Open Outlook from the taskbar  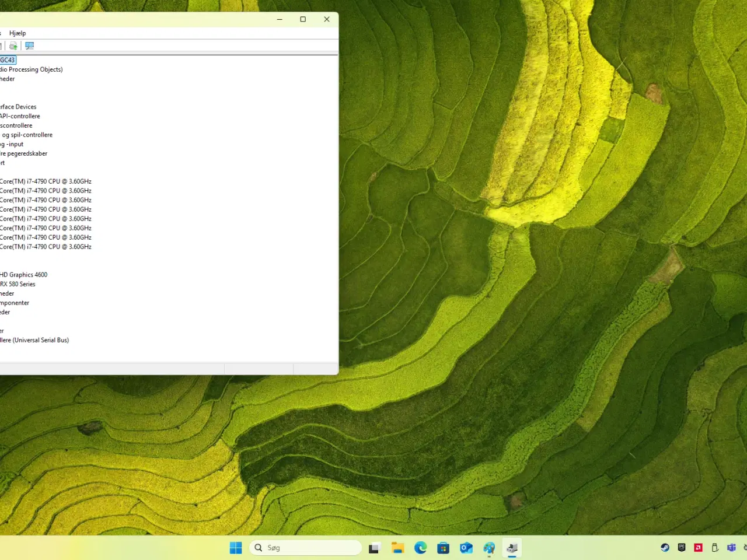[x=466, y=548]
